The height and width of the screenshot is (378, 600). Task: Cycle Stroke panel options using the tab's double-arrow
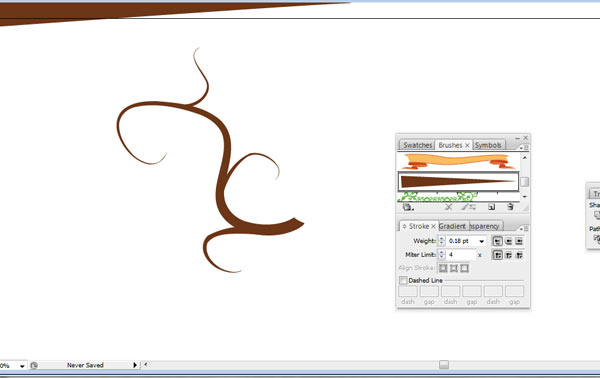pyautogui.click(x=404, y=226)
